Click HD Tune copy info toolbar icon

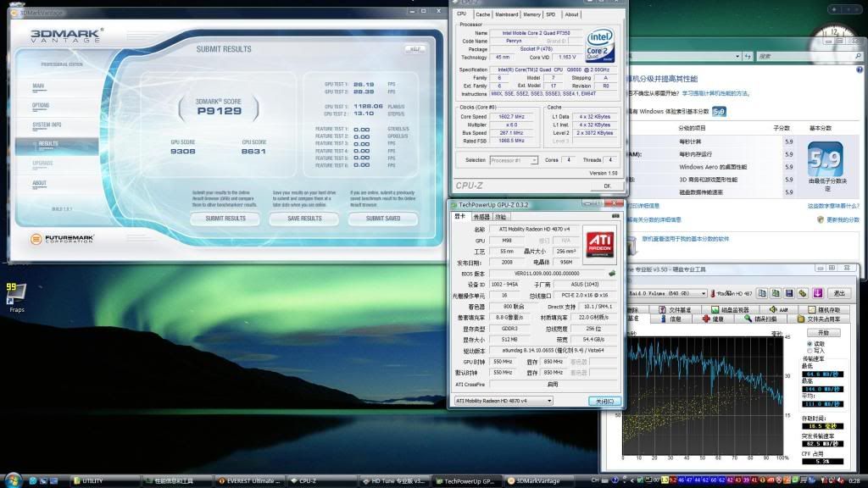[762, 293]
